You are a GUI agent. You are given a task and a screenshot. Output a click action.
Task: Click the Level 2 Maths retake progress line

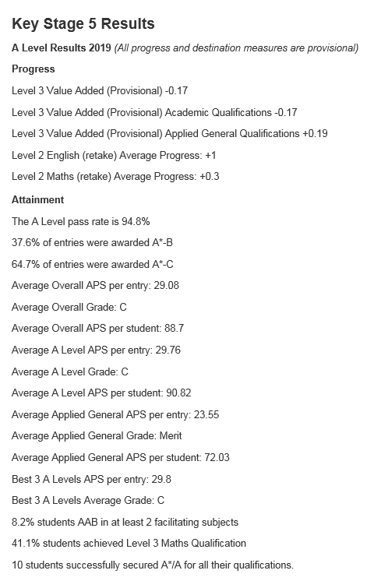(x=115, y=177)
